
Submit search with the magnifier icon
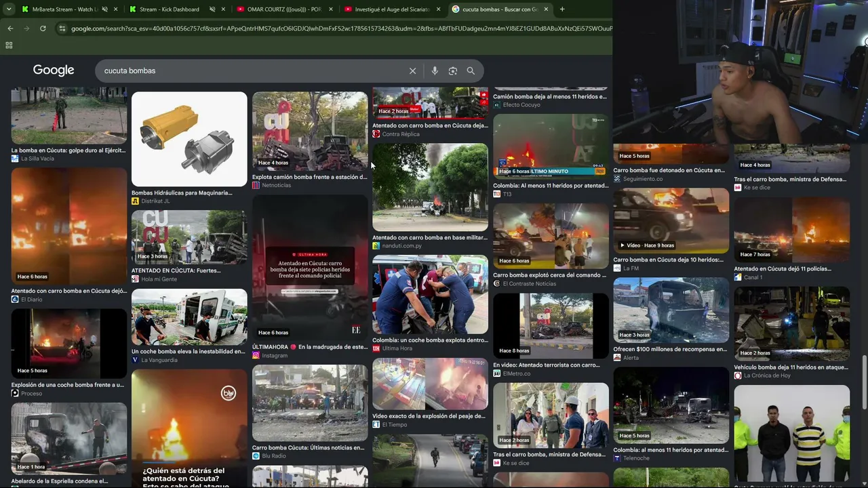pyautogui.click(x=471, y=70)
